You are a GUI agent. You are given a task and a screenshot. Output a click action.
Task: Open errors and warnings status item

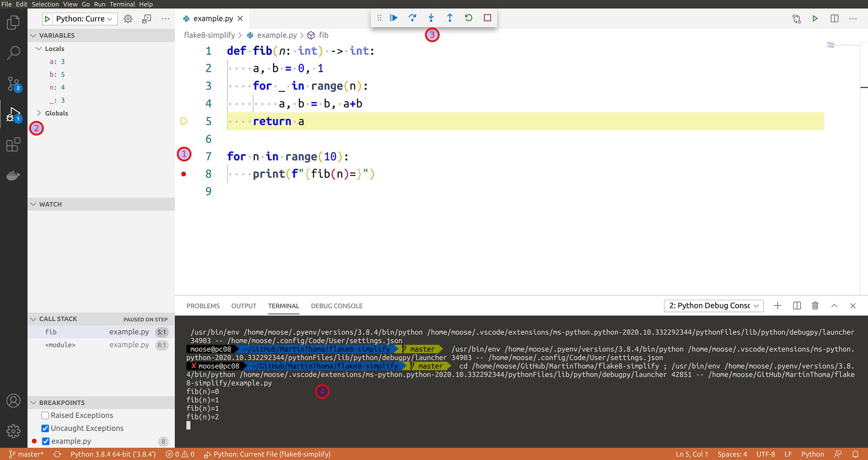pos(180,454)
